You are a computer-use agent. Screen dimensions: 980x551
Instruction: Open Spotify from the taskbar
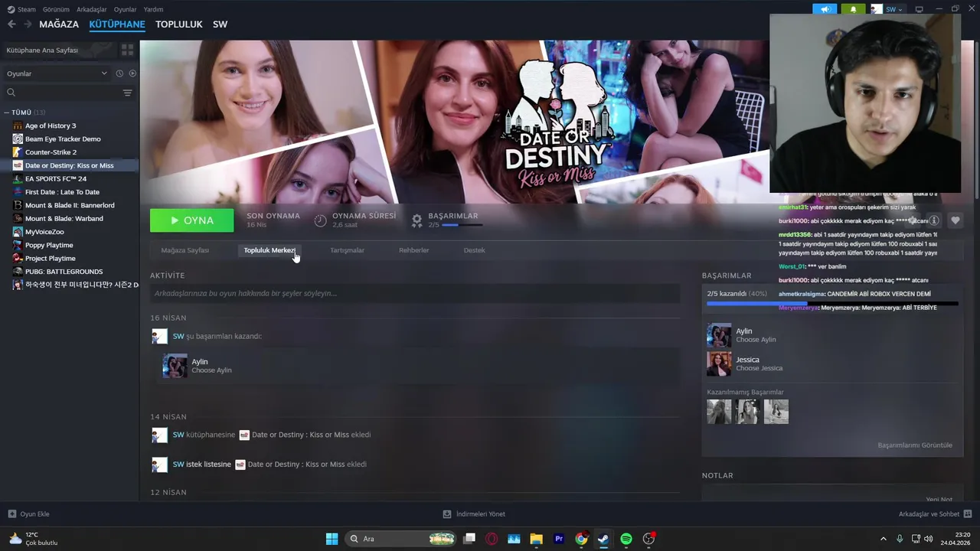click(x=626, y=539)
